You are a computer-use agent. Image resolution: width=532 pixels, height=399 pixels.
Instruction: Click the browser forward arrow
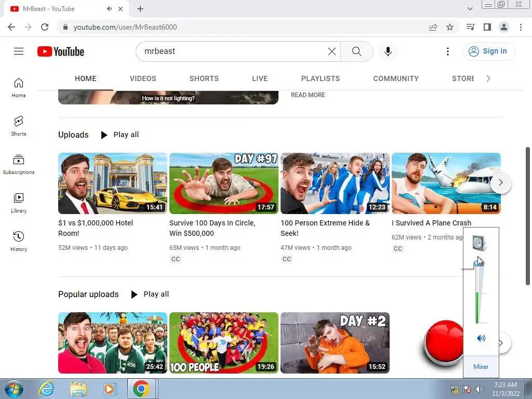pos(28,27)
